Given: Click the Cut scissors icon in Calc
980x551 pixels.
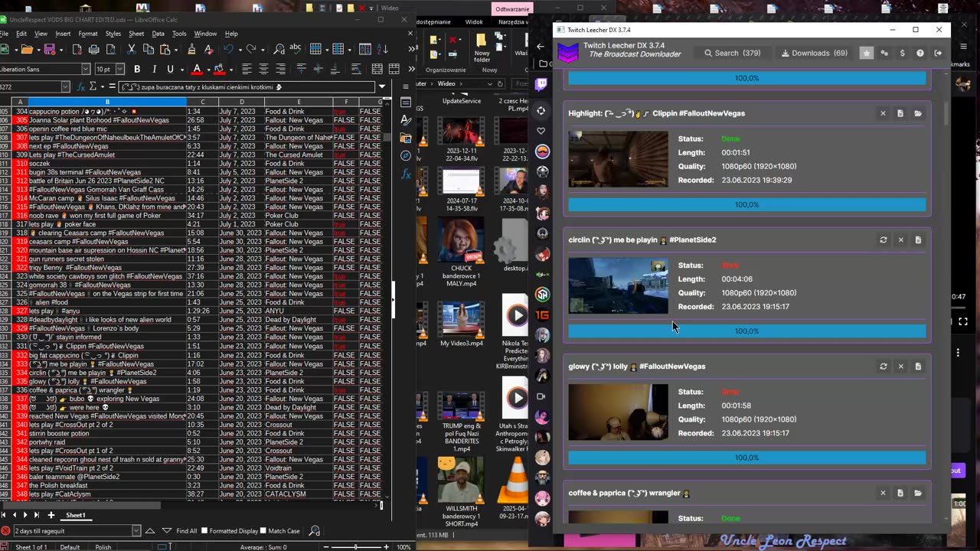Looking at the screenshot, I should pos(131,50).
